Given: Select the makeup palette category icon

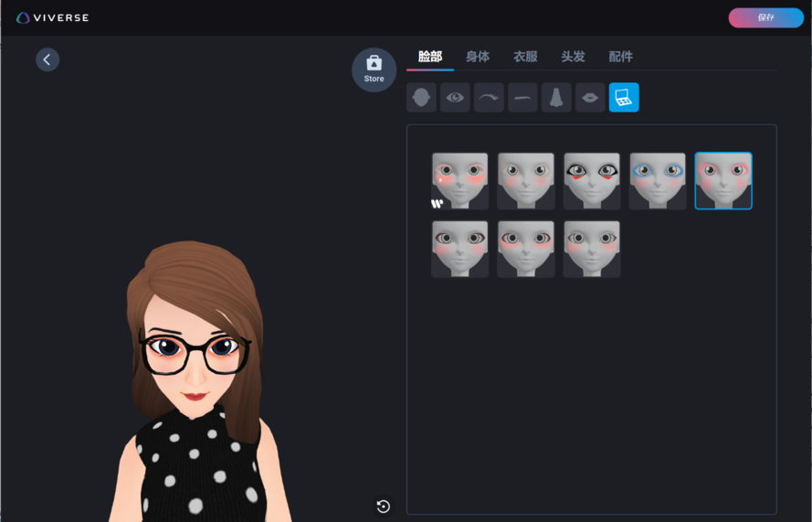Looking at the screenshot, I should coord(624,98).
